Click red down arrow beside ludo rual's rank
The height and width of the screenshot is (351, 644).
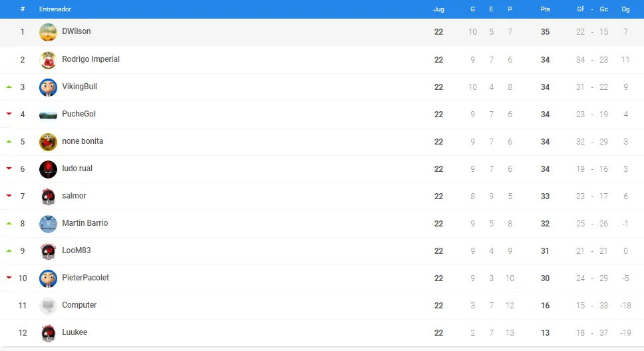9,168
